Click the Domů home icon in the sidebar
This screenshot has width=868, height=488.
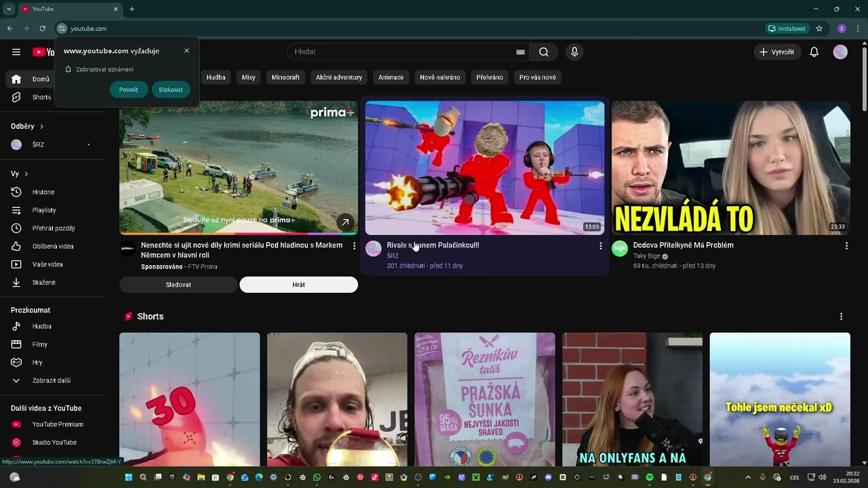[x=16, y=79]
